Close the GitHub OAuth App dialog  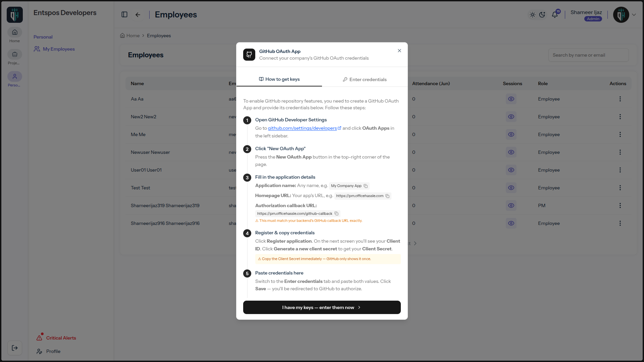(x=399, y=51)
